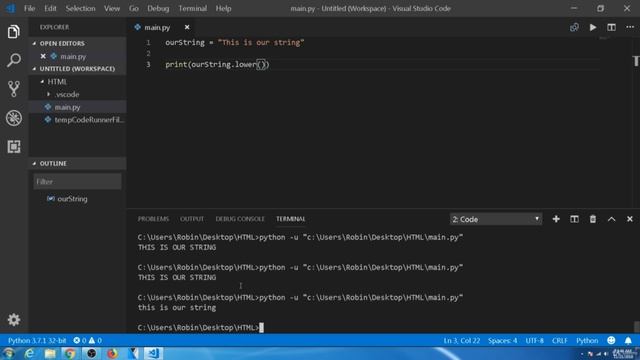Open the Explorer view in activity bar
This screenshot has width=640, height=360.
click(x=13, y=32)
